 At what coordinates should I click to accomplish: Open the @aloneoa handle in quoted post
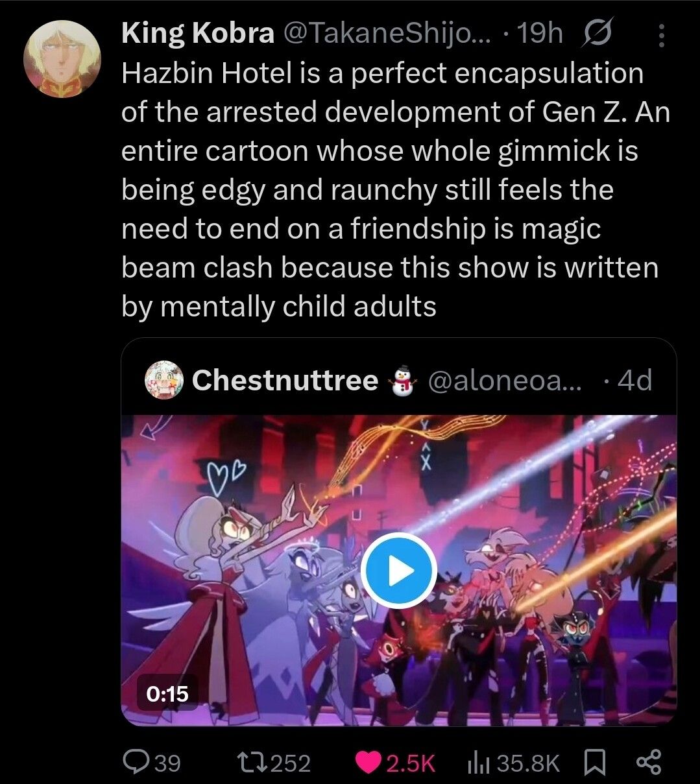click(x=505, y=381)
